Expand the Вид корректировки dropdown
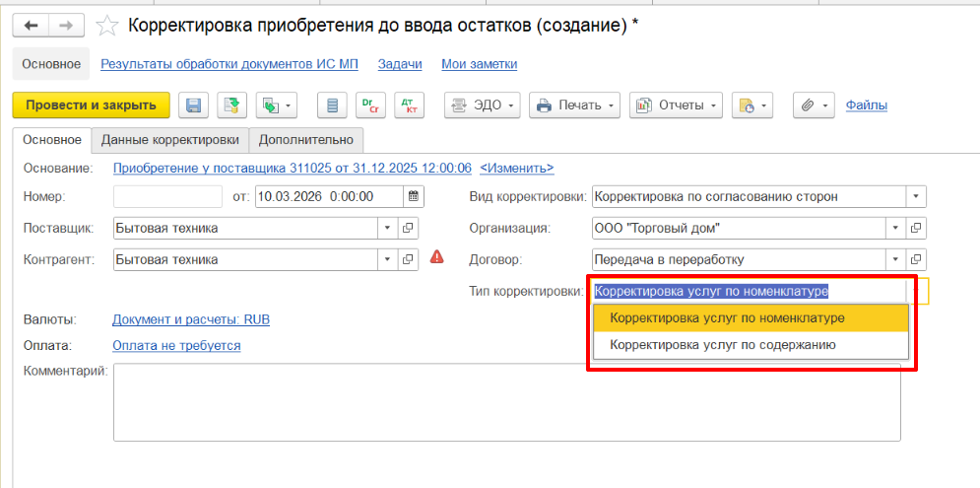Image resolution: width=980 pixels, height=488 pixels. [916, 196]
